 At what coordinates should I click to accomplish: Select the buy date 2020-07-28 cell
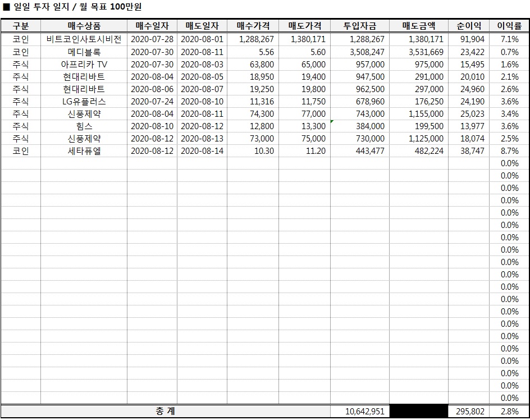pyautogui.click(x=152, y=39)
